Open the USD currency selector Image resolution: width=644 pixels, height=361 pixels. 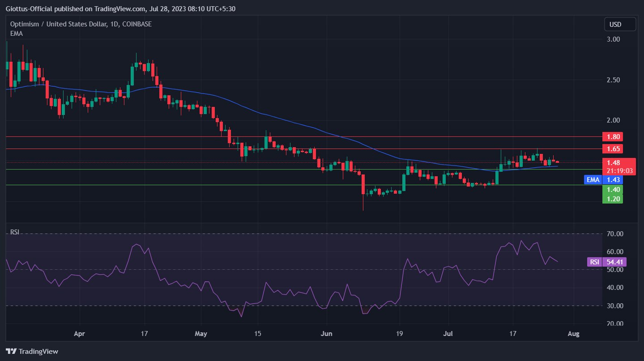click(619, 24)
